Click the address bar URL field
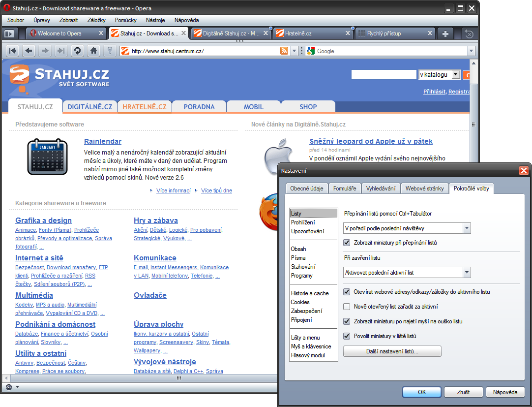 (x=205, y=51)
